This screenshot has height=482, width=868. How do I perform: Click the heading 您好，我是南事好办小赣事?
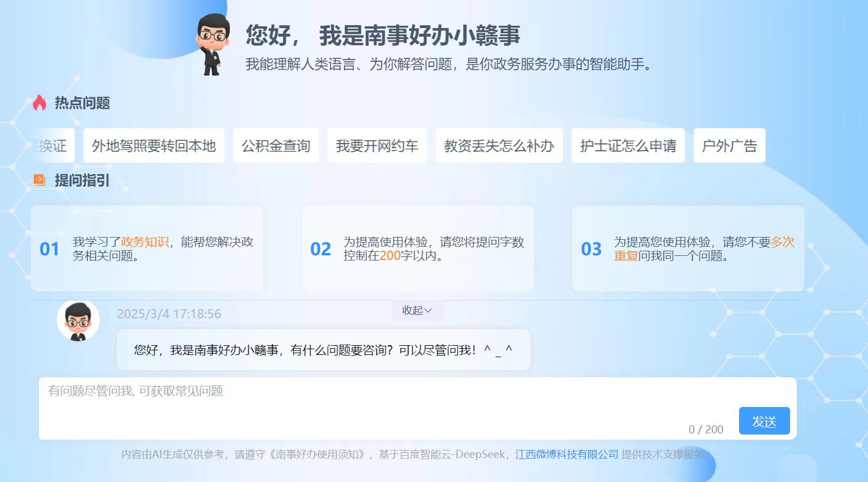pyautogui.click(x=383, y=35)
